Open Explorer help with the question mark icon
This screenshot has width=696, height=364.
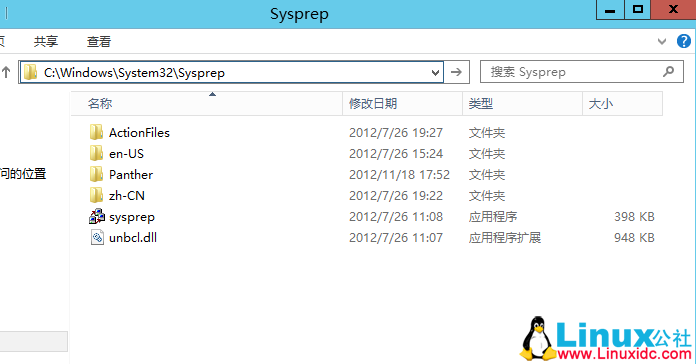(x=684, y=41)
